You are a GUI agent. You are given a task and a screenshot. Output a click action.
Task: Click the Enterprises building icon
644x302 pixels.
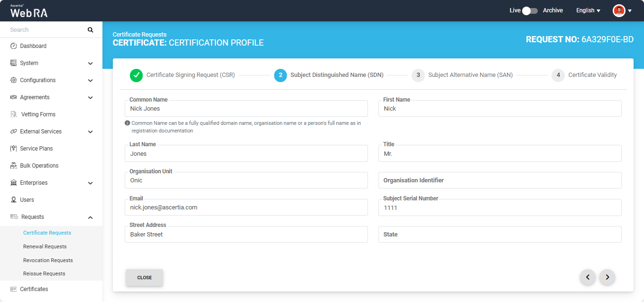(x=14, y=183)
